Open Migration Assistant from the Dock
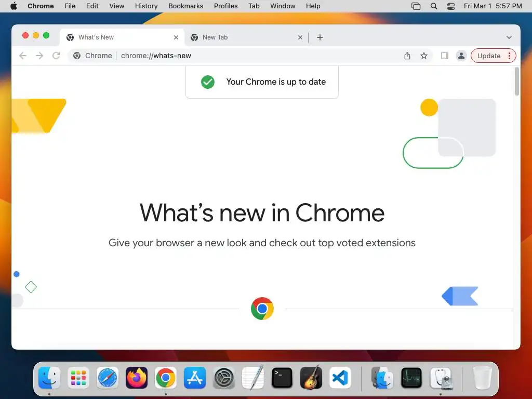 tap(382, 378)
